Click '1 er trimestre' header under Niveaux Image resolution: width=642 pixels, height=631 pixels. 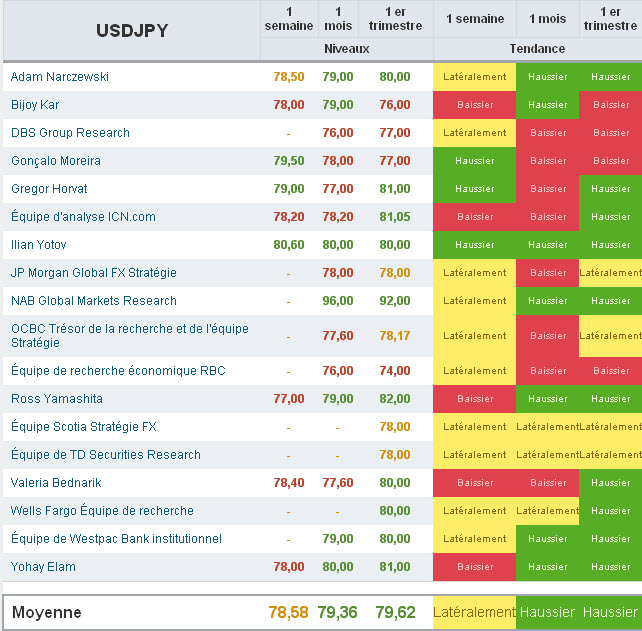click(x=396, y=18)
